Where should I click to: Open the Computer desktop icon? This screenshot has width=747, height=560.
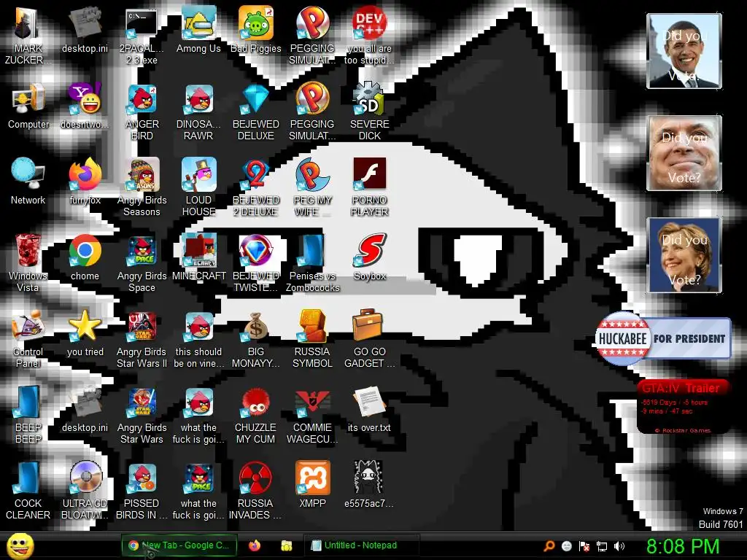tap(28, 106)
